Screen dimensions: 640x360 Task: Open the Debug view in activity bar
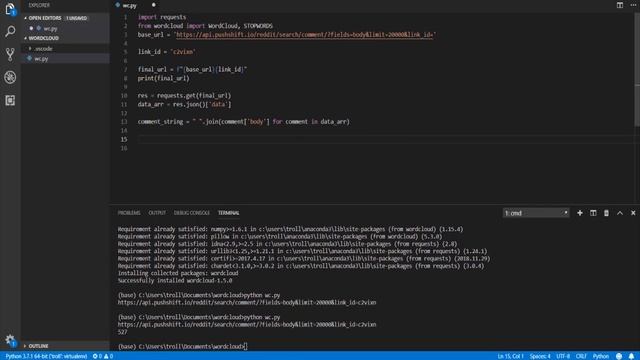click(10, 77)
